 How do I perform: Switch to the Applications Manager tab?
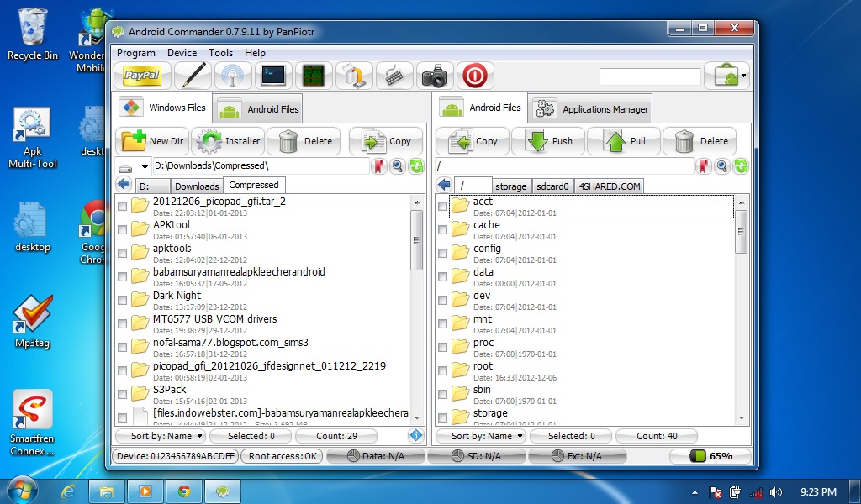tap(591, 108)
